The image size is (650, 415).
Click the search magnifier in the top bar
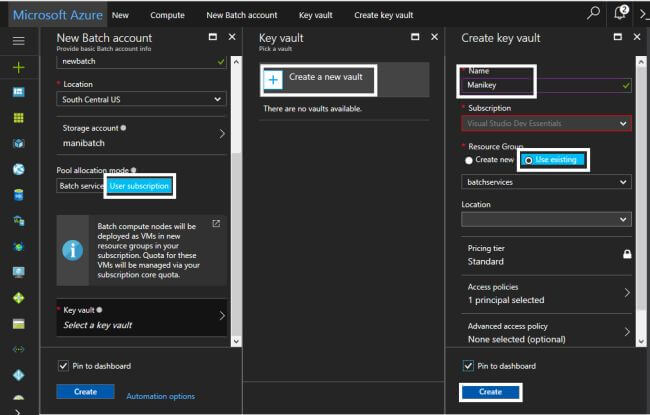[x=593, y=13]
